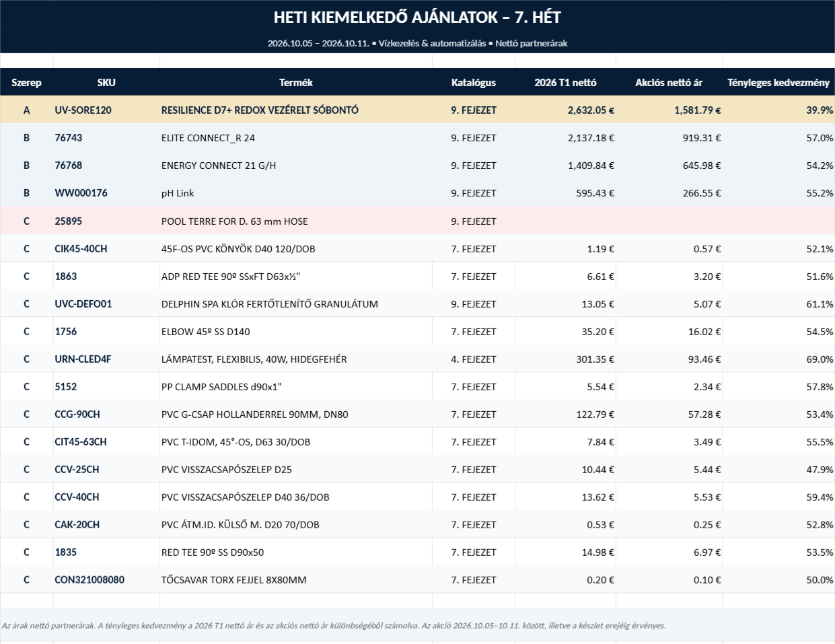The width and height of the screenshot is (835, 644).
Task: Click the title 'HETI KIEMELKEDŐ AJÁNLATOK – 7. HÉT'
Action: pyautogui.click(x=417, y=17)
